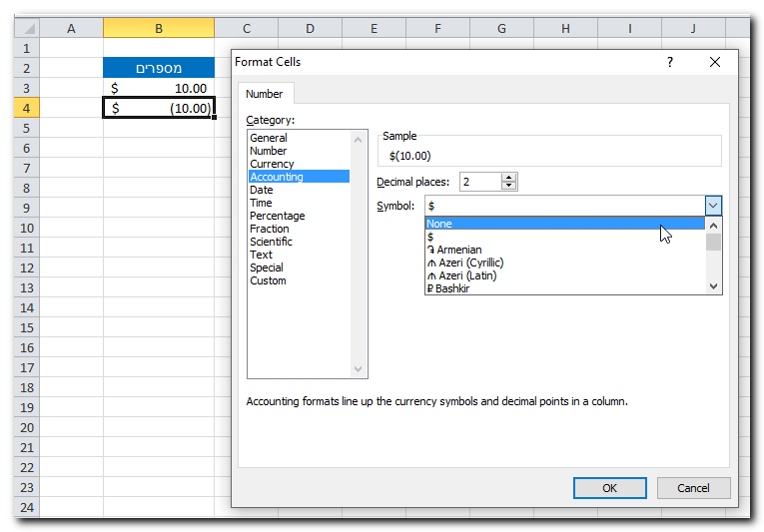Decrease decimal places with down arrow
The height and width of the screenshot is (532, 764).
coord(509,187)
